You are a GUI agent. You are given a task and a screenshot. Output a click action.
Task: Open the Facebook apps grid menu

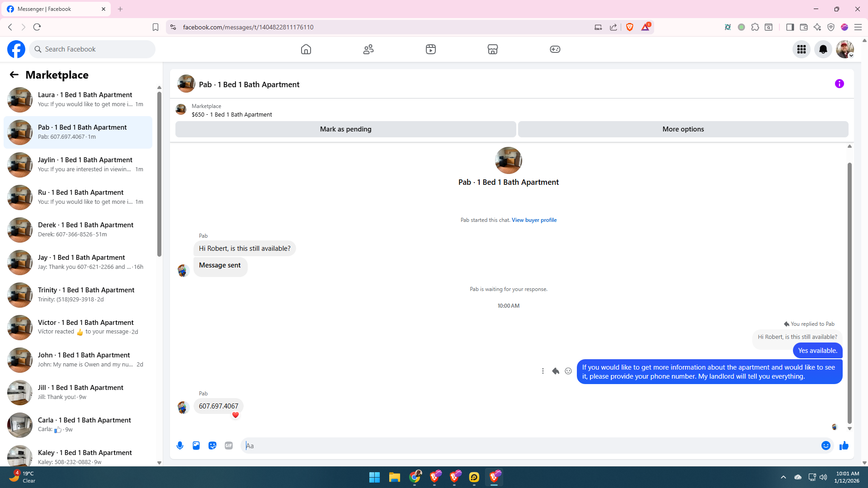click(x=802, y=49)
